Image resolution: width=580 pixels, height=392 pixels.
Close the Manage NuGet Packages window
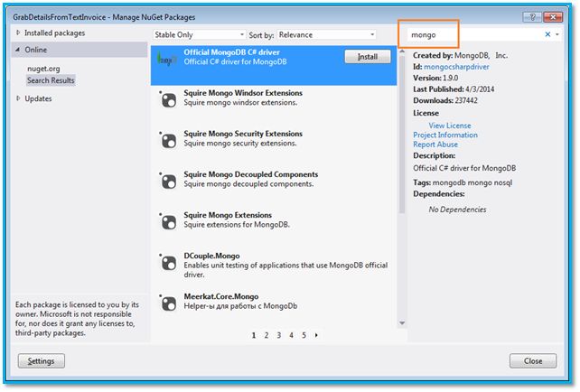tap(553, 17)
